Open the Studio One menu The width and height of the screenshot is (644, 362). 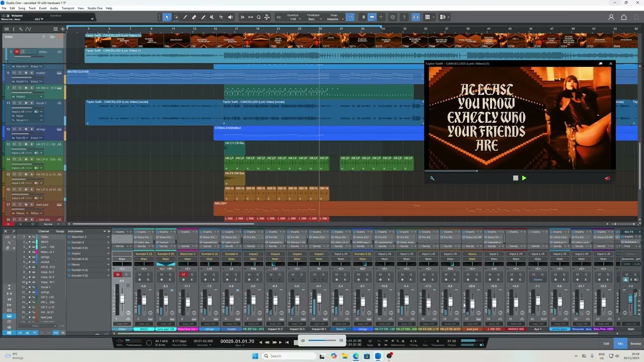95,8
